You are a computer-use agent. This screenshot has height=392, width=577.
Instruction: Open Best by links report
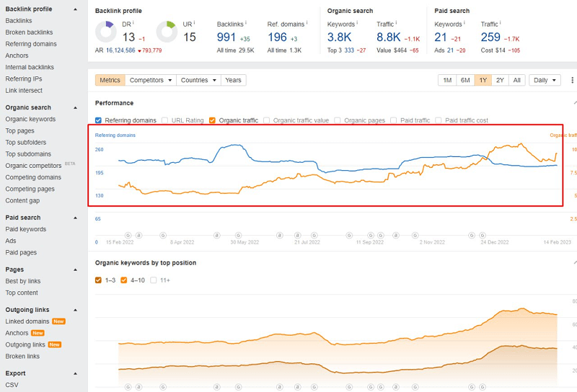click(x=23, y=281)
